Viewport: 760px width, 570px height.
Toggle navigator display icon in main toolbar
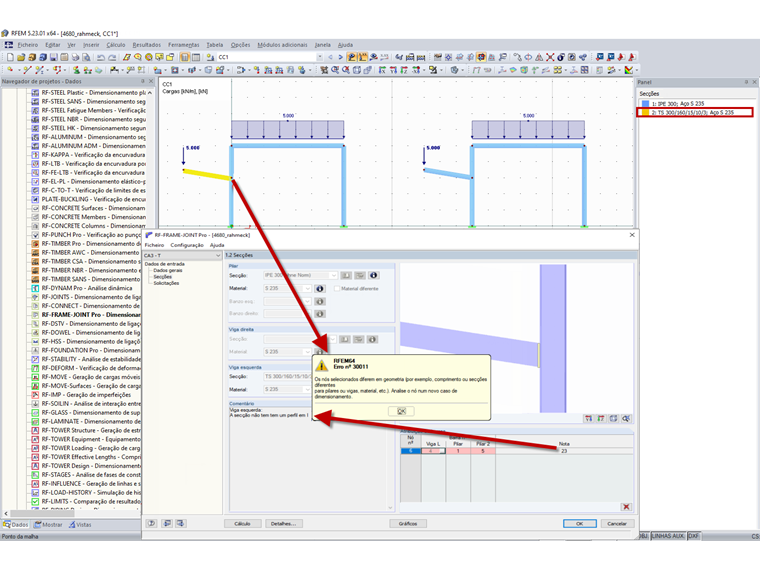tap(185, 57)
